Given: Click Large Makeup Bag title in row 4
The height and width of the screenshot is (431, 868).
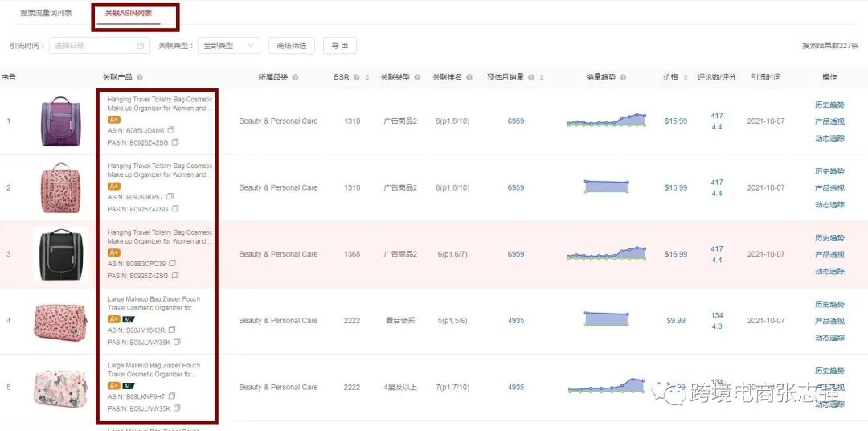Looking at the screenshot, I should (x=154, y=304).
